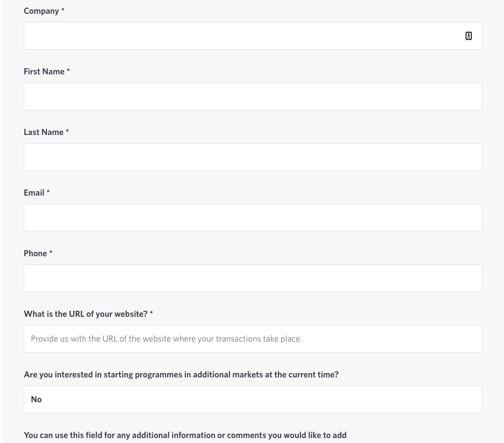Place cursor in the Email field
Image resolution: width=504 pixels, height=443 pixels.
pos(253,218)
